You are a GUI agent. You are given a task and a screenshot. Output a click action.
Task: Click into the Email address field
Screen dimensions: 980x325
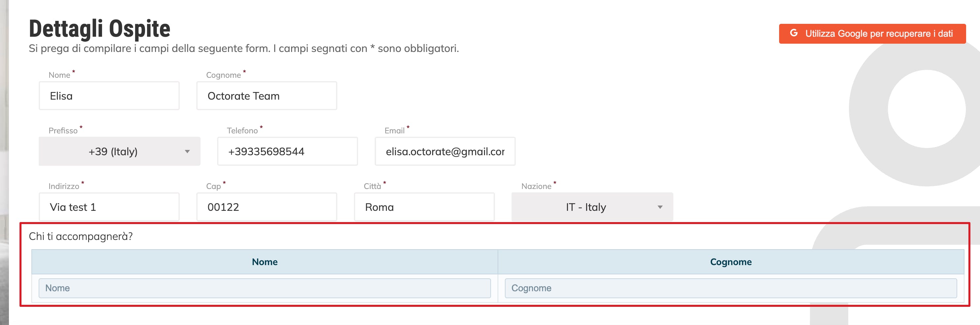[x=445, y=152]
